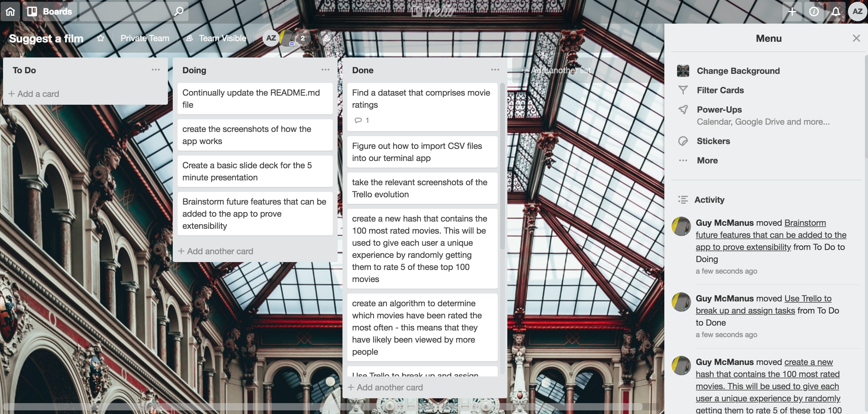868x414 pixels.
Task: Expand the 'Doing' list options menu
Action: [325, 70]
